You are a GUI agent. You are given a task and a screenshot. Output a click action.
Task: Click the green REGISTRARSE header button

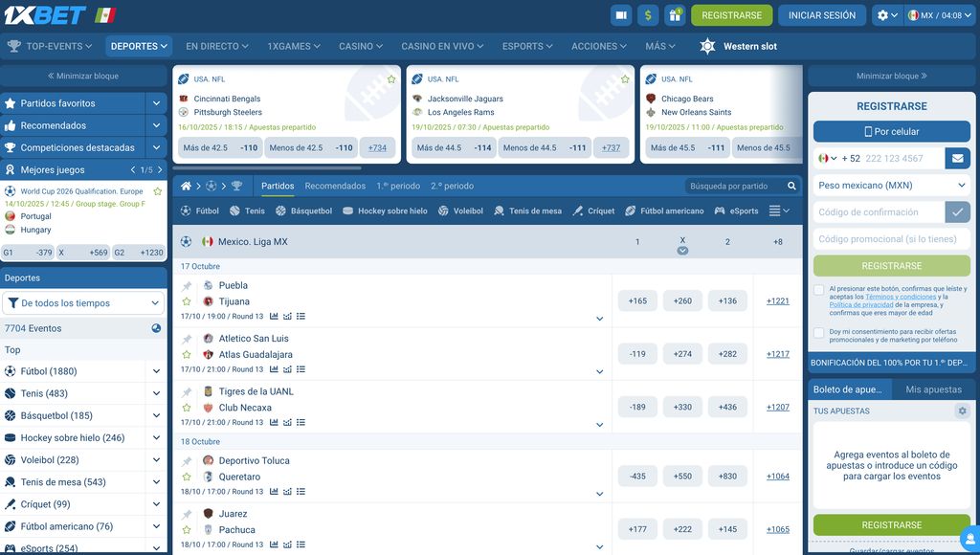pos(732,15)
